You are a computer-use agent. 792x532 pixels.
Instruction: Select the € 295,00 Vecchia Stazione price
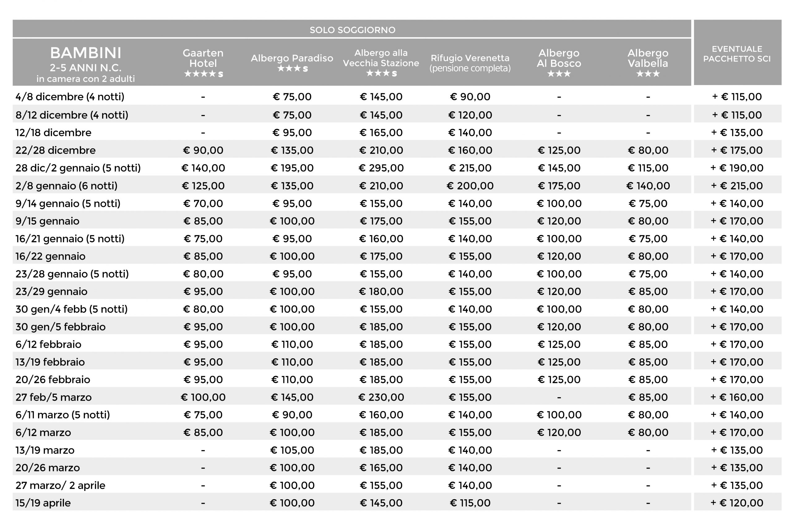point(381,168)
